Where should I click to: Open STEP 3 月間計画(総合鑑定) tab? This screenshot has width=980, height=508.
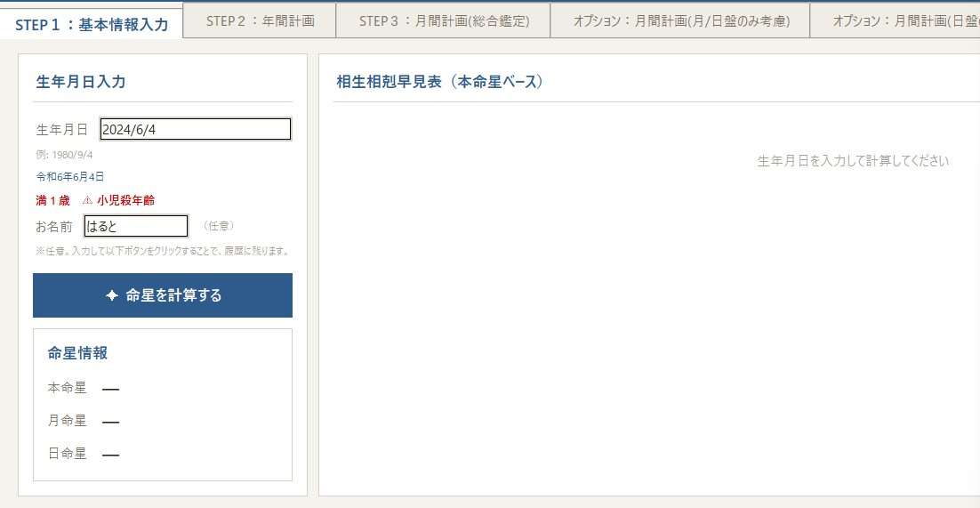coord(443,20)
